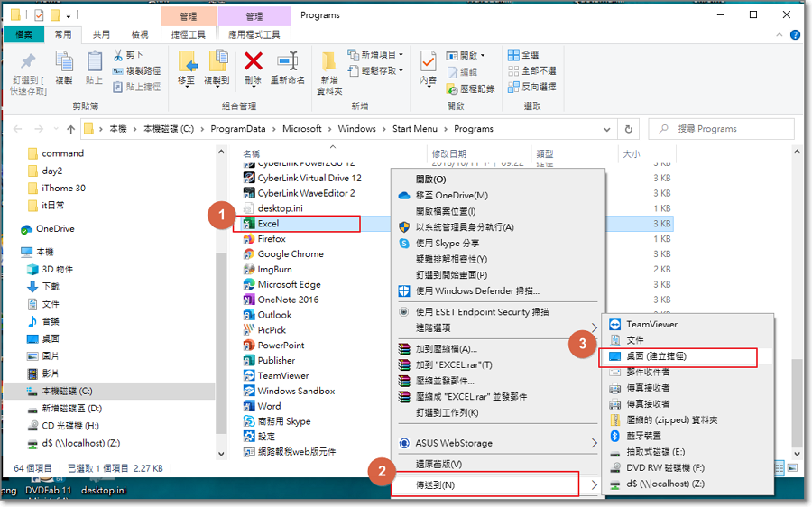Viewport: 812px width, 507px height.
Task: Click the New folder (新增資料夾) icon
Action: pyautogui.click(x=329, y=62)
